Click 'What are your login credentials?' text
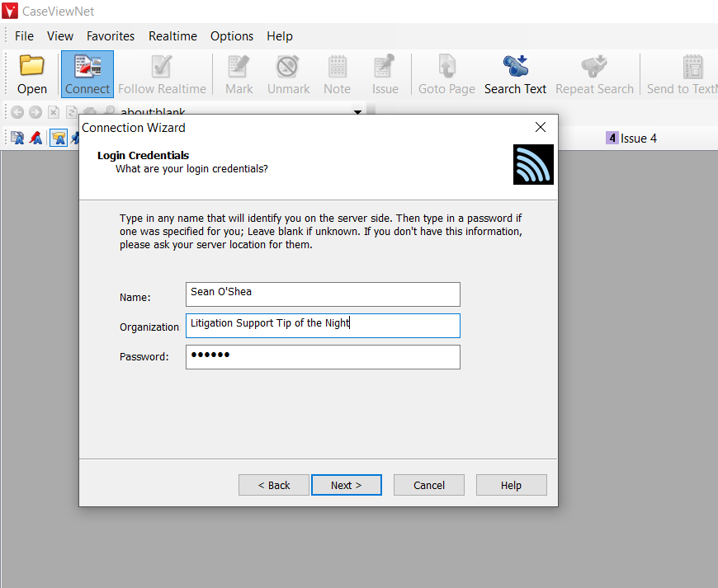 (191, 169)
